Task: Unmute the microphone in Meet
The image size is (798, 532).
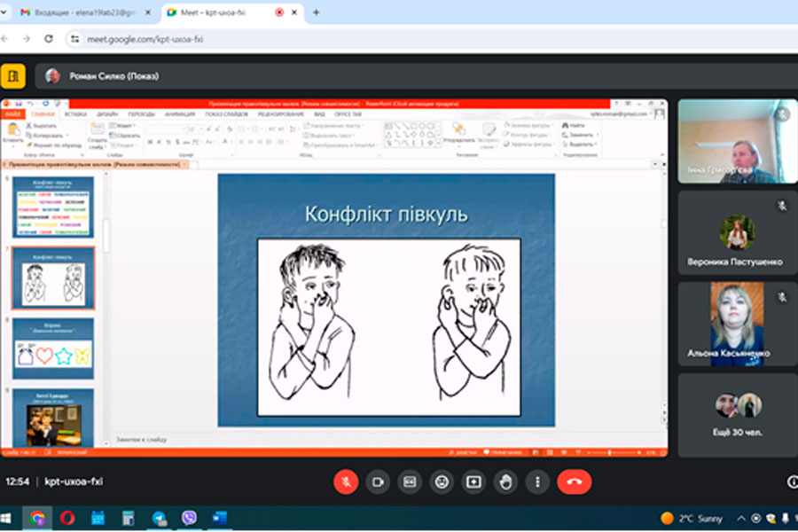Action: click(346, 481)
